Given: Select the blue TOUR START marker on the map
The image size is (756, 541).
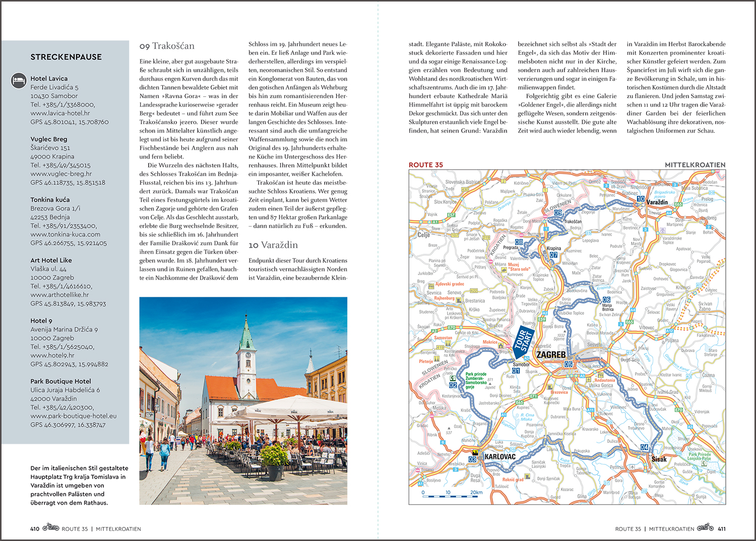Looking at the screenshot, I should [523, 341].
